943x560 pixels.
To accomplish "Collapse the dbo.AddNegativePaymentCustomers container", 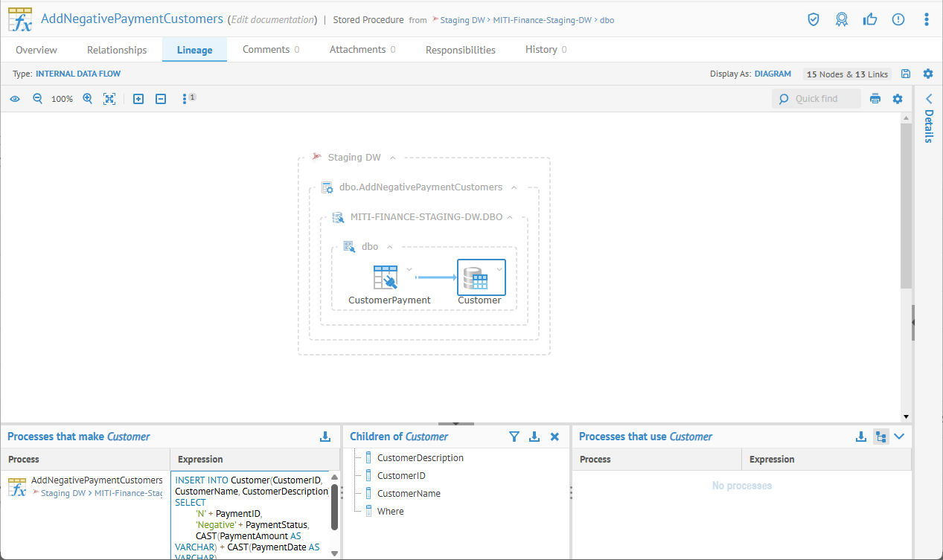I will (x=514, y=187).
